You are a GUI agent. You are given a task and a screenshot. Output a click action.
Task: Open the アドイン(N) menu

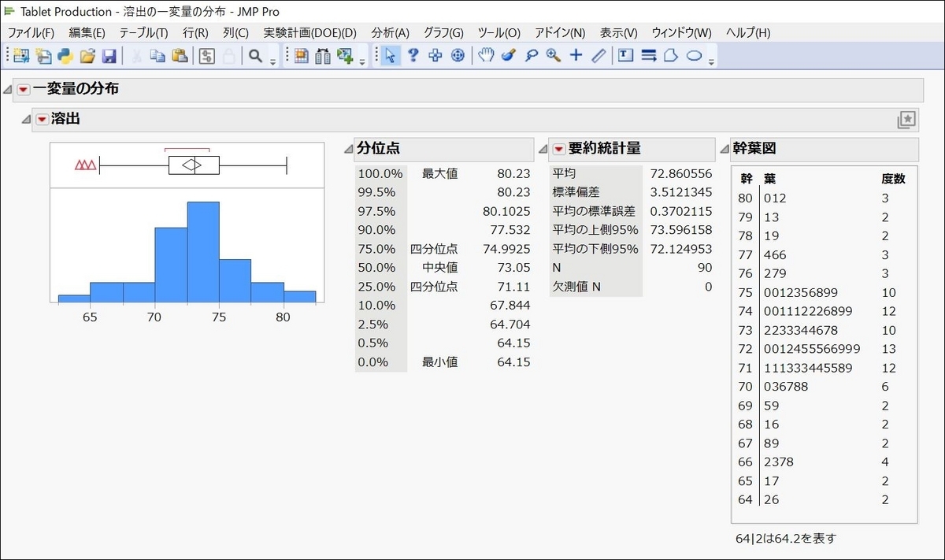point(560,33)
